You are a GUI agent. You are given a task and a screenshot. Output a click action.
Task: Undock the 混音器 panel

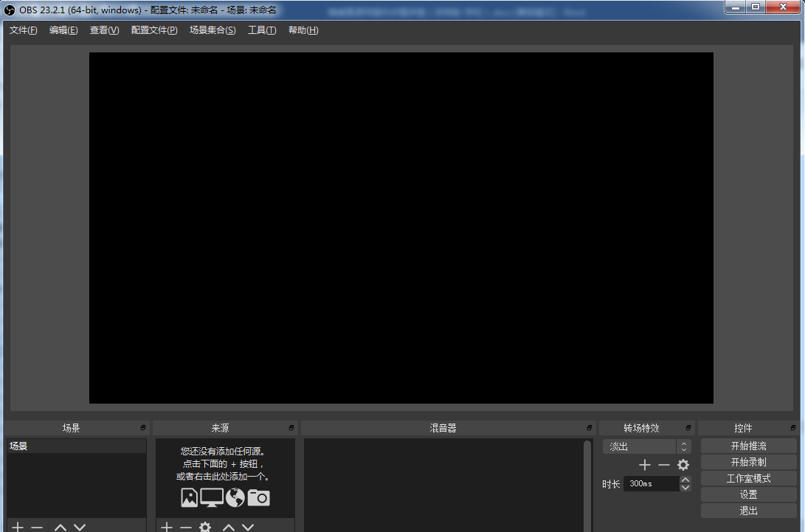[589, 428]
